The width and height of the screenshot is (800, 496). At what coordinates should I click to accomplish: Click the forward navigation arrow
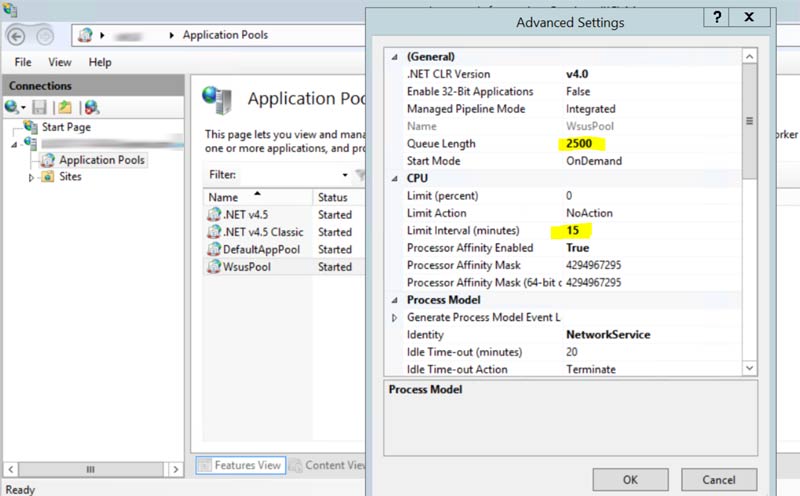44,36
